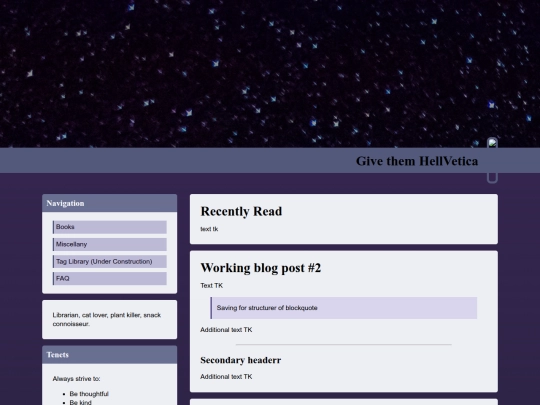Viewport: 540px width, 405px height.
Task: Click the Text TK line under the blog post title
Action: tap(211, 285)
